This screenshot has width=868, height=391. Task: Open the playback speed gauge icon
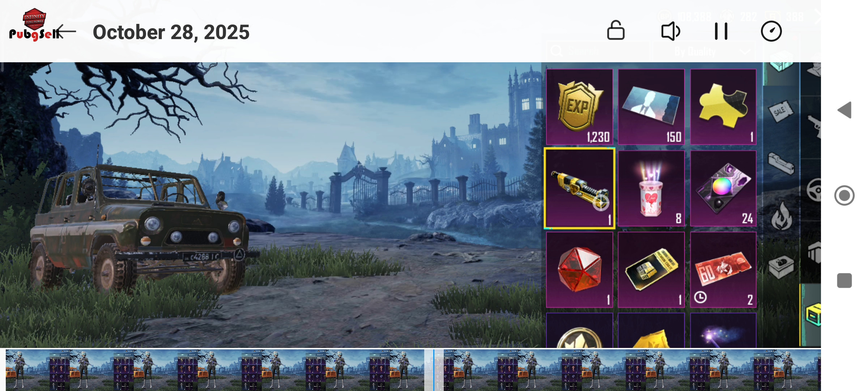pos(771,31)
